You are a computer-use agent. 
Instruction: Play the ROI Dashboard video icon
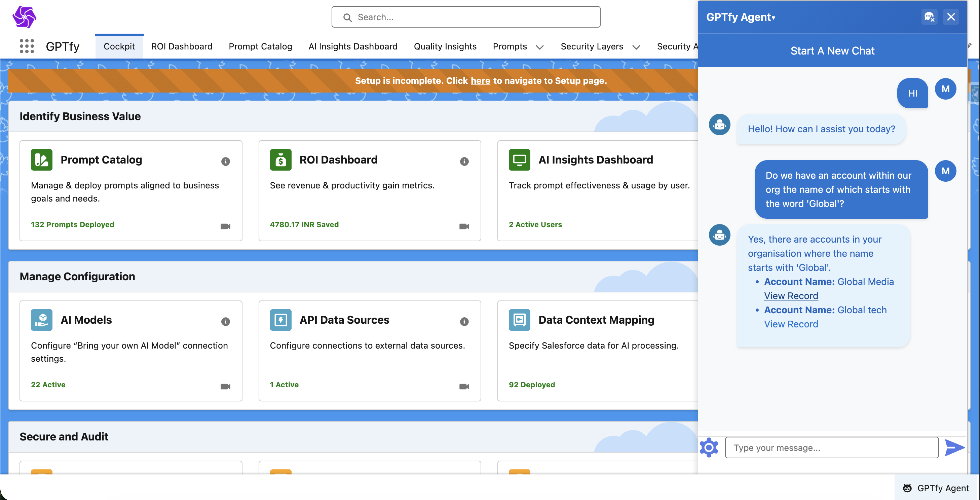[x=464, y=226]
